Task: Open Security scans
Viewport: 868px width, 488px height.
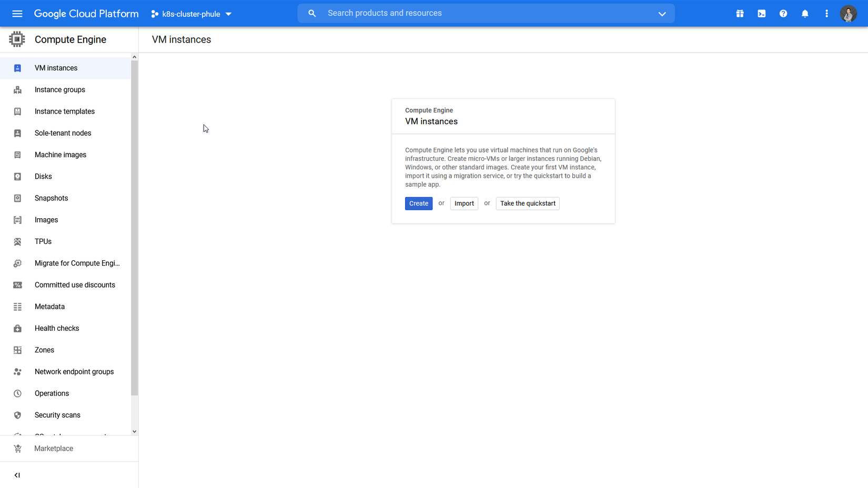Action: pyautogui.click(x=65, y=415)
